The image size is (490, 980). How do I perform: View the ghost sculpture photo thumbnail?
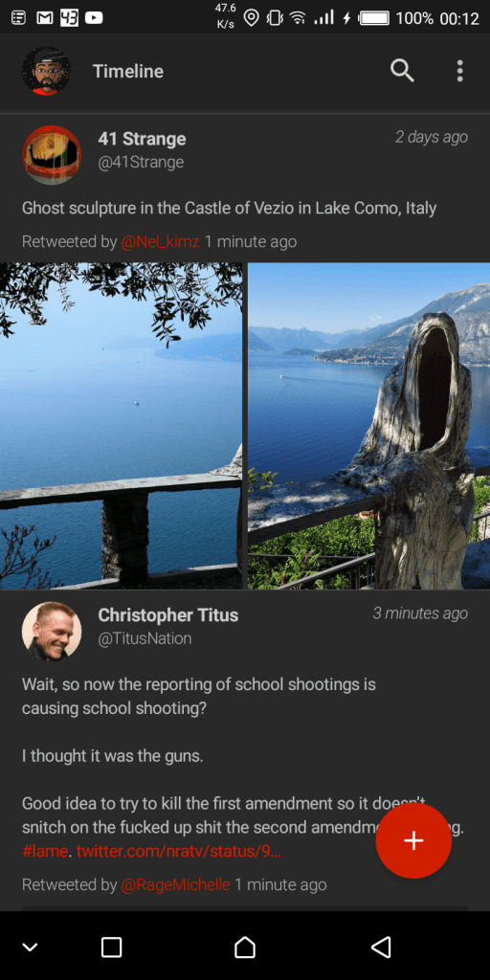[x=368, y=426]
